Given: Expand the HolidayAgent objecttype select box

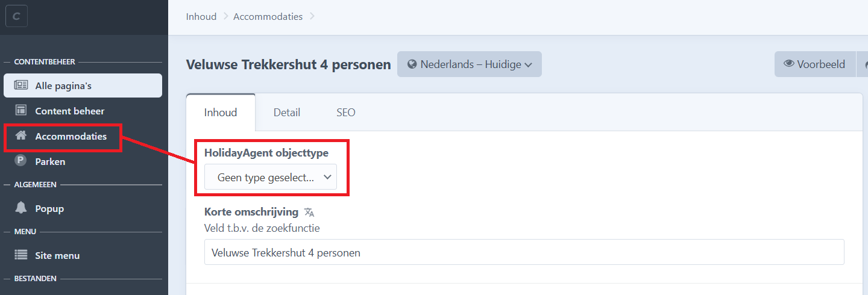Looking at the screenshot, I should point(271,178).
